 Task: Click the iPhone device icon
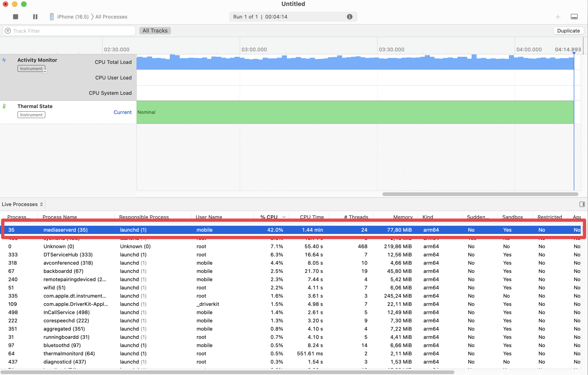pos(52,17)
